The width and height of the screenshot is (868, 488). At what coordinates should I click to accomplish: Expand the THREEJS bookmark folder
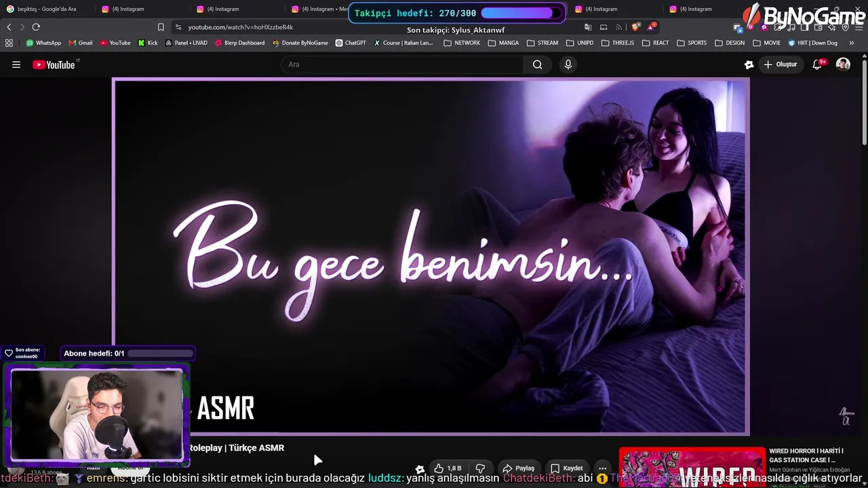[x=618, y=43]
